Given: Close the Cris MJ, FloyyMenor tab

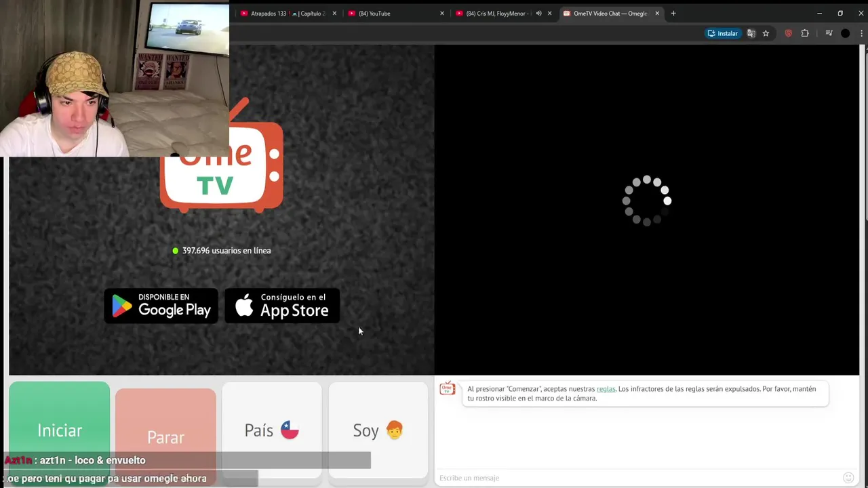Looking at the screenshot, I should click(x=549, y=14).
